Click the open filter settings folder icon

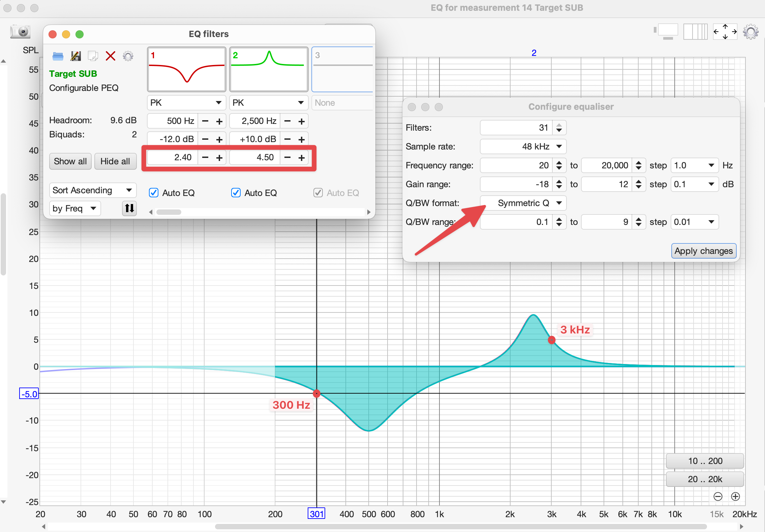[58, 56]
